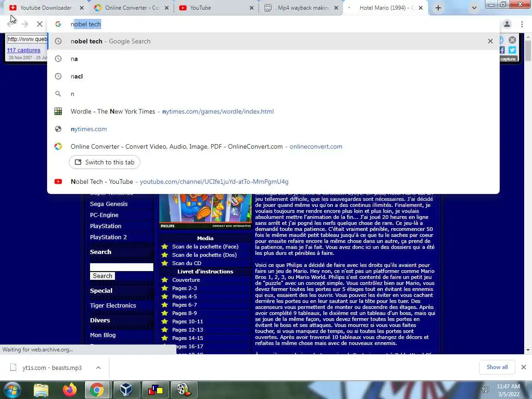Open Sega Genesis sidebar link
The height and width of the screenshot is (399, 532).
tap(109, 204)
